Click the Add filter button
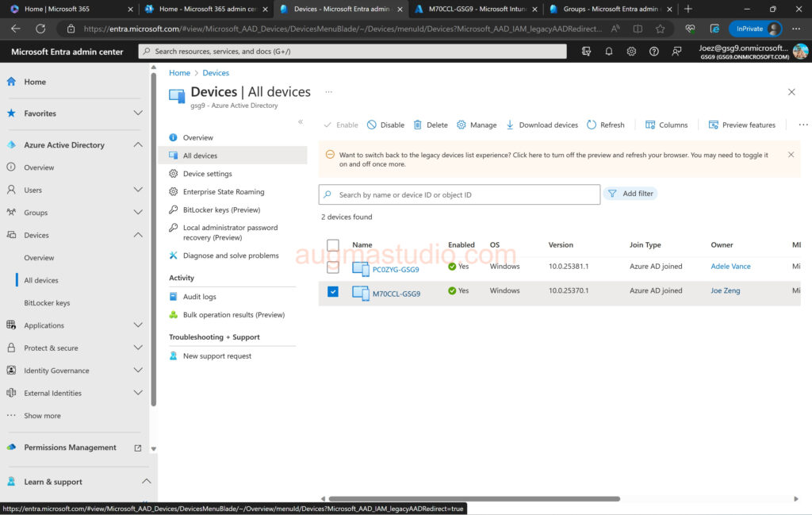Image resolution: width=812 pixels, height=515 pixels. point(630,194)
